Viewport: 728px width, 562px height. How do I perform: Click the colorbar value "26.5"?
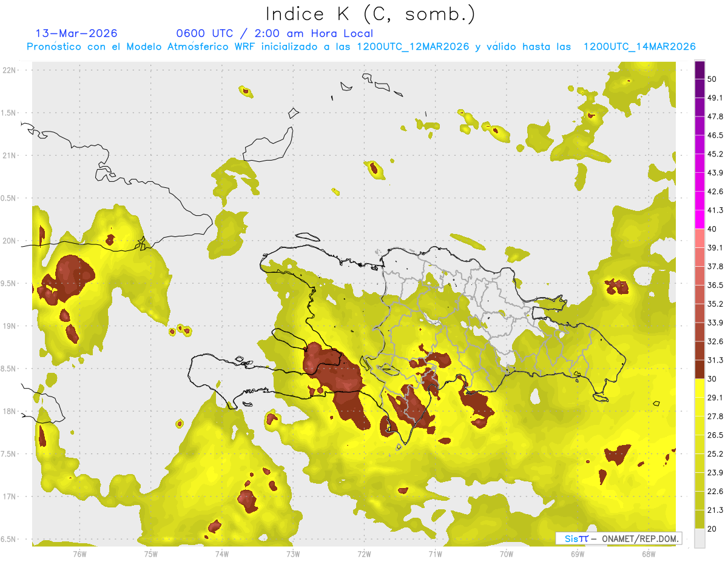pyautogui.click(x=715, y=435)
